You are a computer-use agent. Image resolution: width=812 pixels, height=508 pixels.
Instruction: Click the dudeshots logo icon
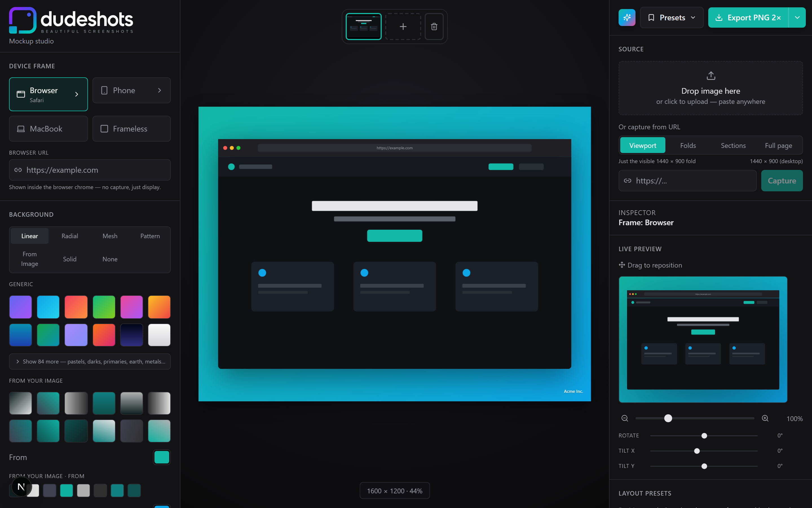coord(23,20)
